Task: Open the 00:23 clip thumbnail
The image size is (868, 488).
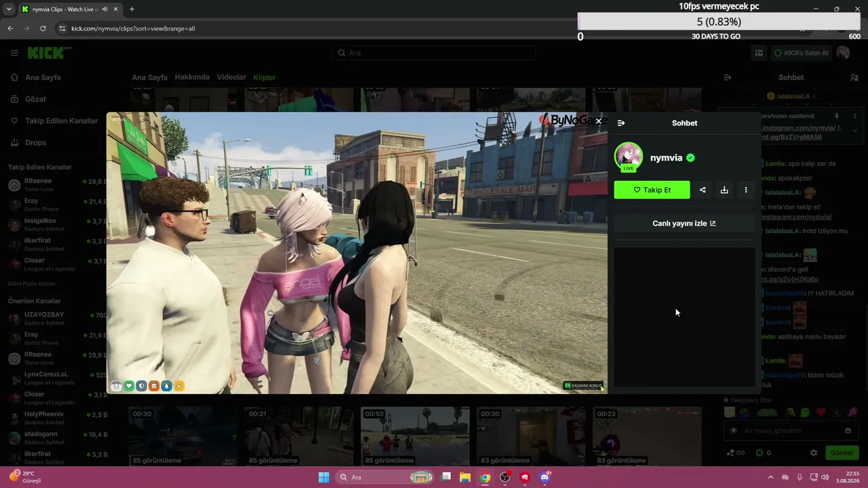Action: coord(647,436)
